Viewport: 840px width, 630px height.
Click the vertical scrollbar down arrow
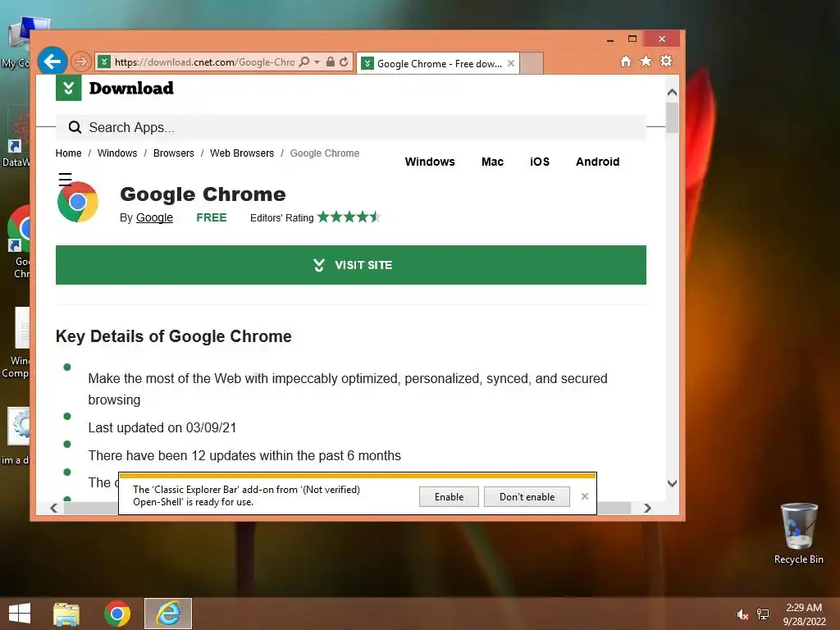point(673,483)
